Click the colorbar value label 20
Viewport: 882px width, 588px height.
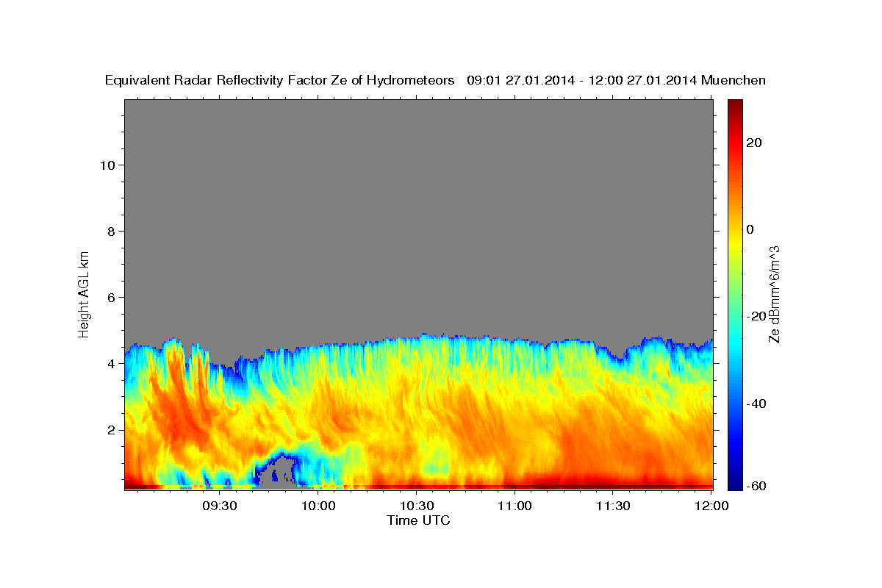753,143
